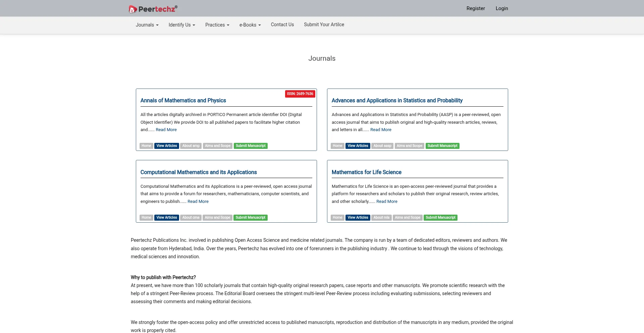This screenshot has width=644, height=333.
Task: Open Submit Your Article page
Action: (x=324, y=24)
